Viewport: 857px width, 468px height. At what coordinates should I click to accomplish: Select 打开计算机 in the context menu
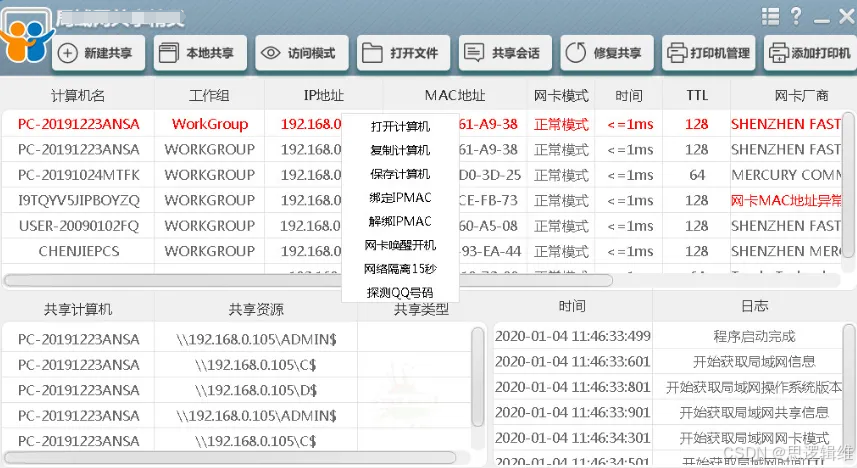tap(400, 126)
